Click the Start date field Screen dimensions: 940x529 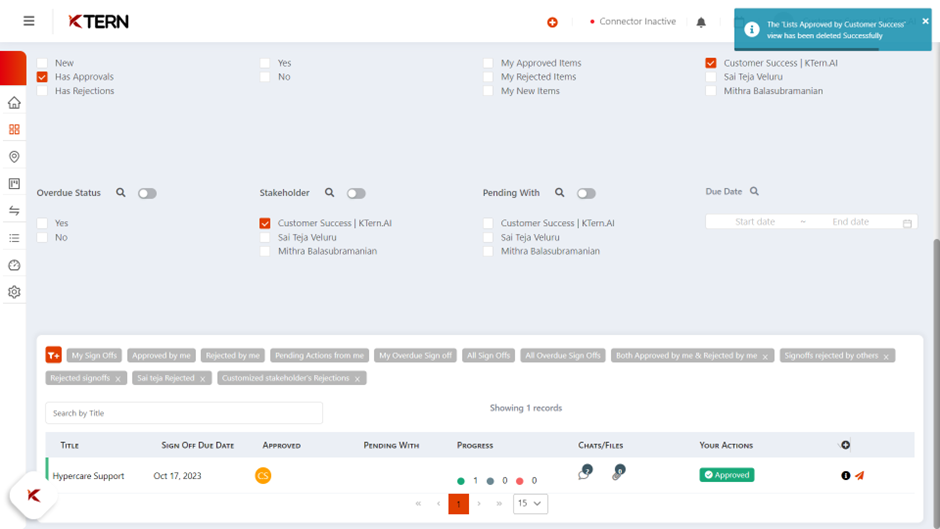point(755,222)
